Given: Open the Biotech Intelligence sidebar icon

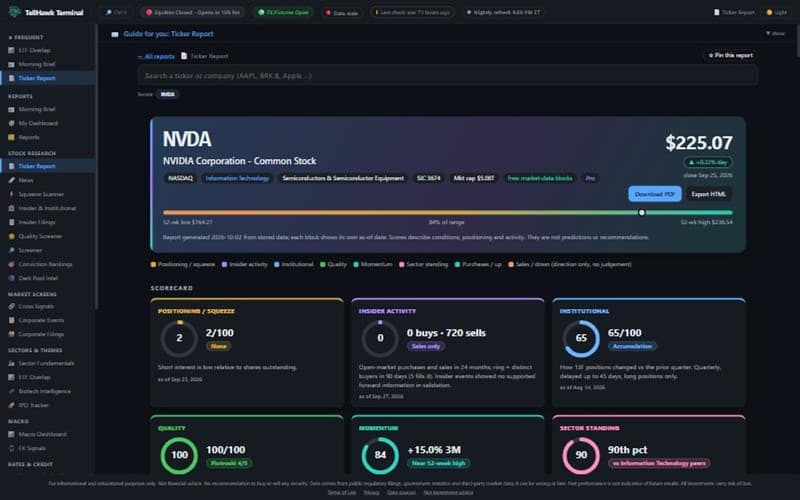Looking at the screenshot, I should pos(11,391).
